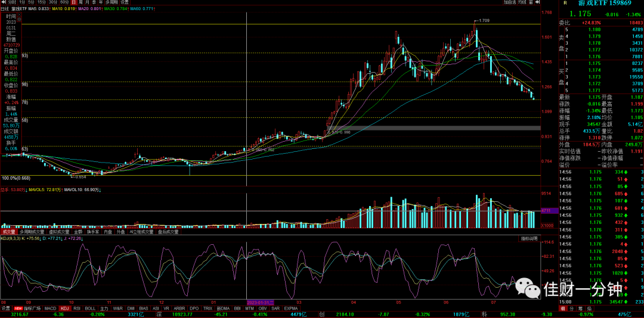Click the 1.709 high price label
The width and height of the screenshot is (644, 318).
coord(483,20)
